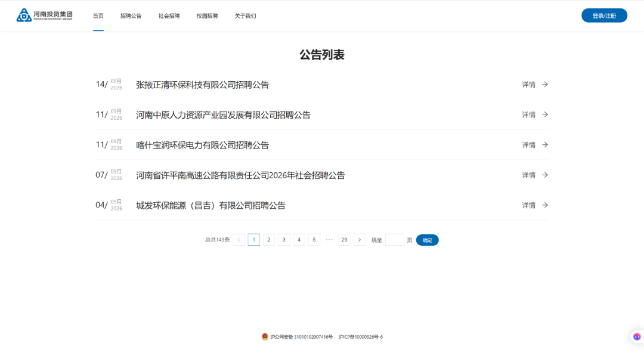Click 详情 for 许平南高速公路 announcement

tap(528, 175)
